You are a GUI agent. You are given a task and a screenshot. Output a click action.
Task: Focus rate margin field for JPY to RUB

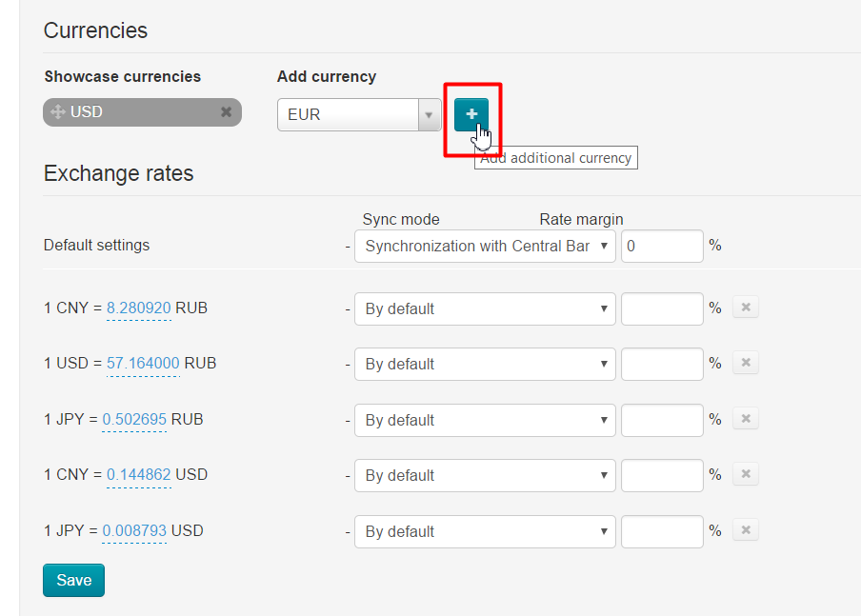(662, 420)
